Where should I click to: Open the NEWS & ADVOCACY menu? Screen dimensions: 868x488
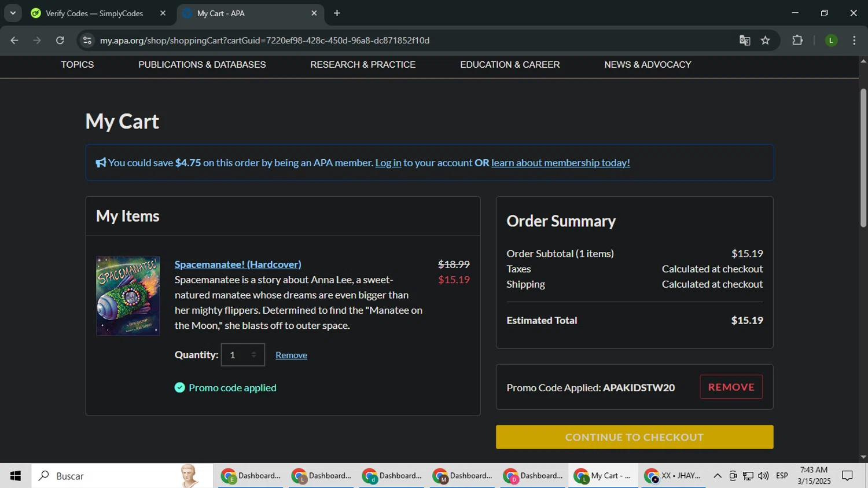(x=648, y=65)
